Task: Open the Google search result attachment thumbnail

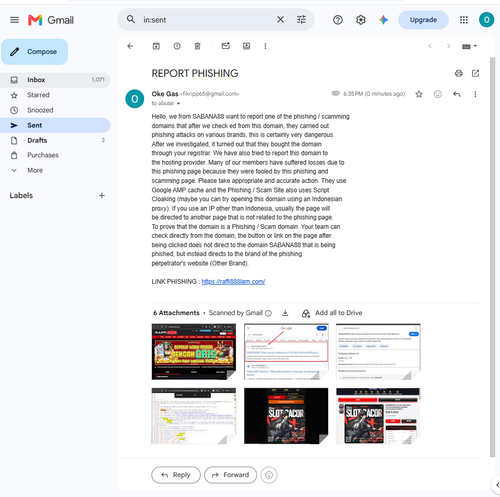Action: click(x=286, y=351)
